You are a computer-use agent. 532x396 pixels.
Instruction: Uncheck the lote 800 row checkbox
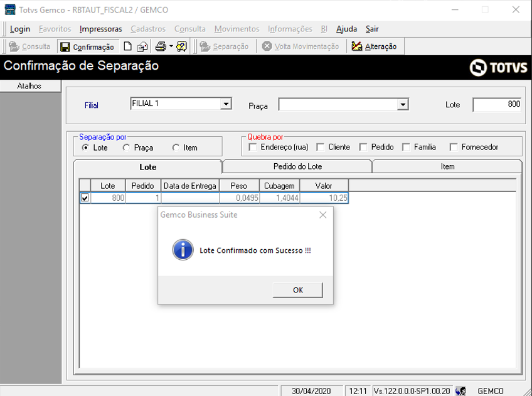pos(85,198)
